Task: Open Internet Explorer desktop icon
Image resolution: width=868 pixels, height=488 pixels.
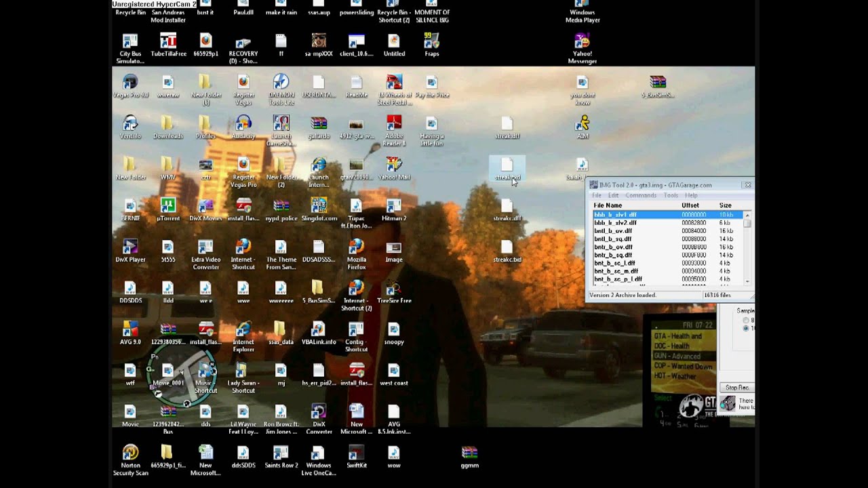Action: (243, 337)
